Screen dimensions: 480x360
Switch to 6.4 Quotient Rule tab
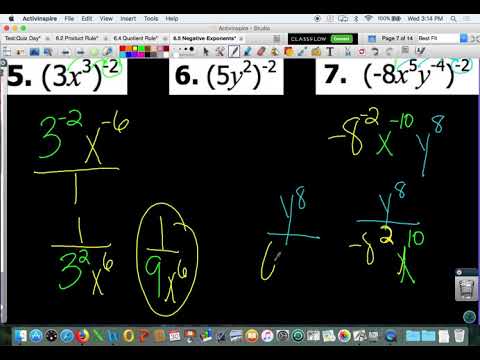click(136, 38)
